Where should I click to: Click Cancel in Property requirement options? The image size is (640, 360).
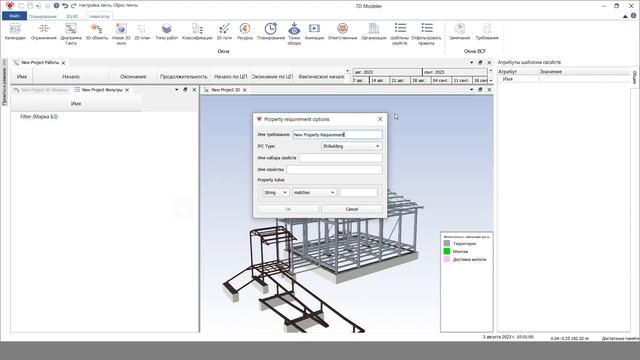(351, 209)
